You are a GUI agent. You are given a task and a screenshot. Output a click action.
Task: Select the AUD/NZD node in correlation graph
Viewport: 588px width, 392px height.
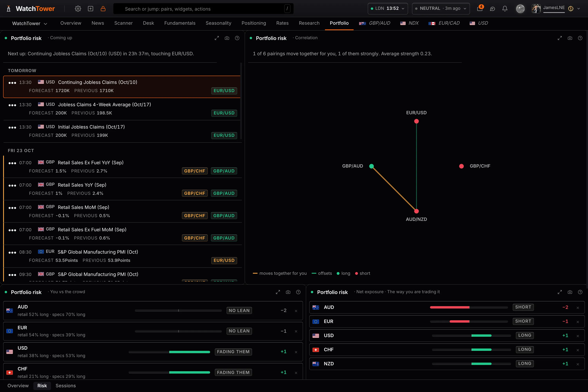tap(416, 211)
